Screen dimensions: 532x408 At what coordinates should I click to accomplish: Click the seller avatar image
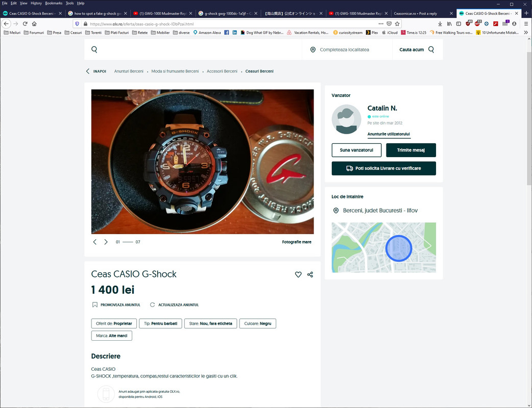346,119
